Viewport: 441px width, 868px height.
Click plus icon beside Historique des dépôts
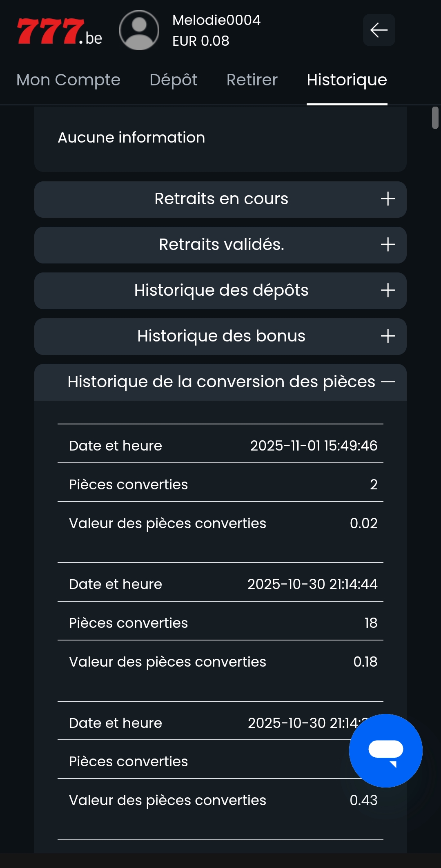[388, 290]
